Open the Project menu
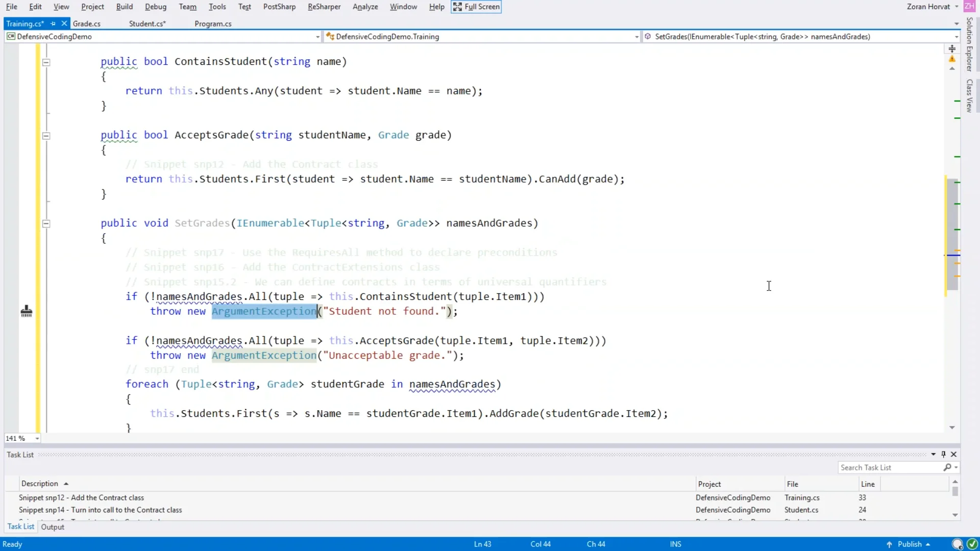This screenshot has height=551, width=980. (x=92, y=7)
